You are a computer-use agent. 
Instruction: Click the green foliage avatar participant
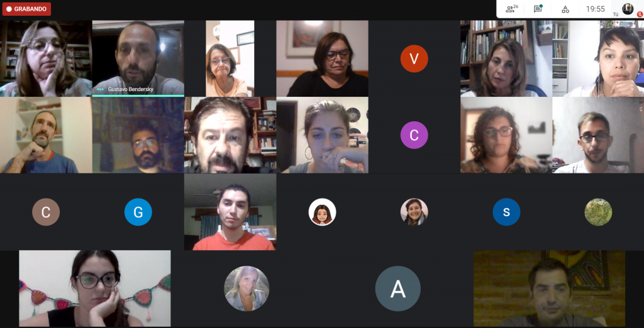(598, 212)
